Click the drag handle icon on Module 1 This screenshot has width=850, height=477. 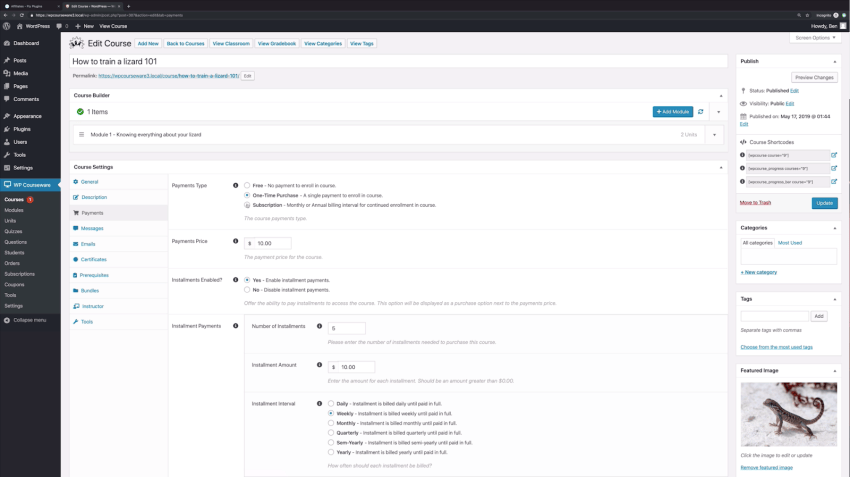[81, 134]
